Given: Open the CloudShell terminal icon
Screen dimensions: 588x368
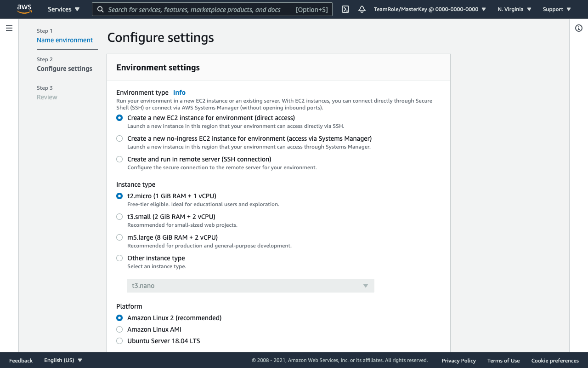Looking at the screenshot, I should (x=345, y=9).
